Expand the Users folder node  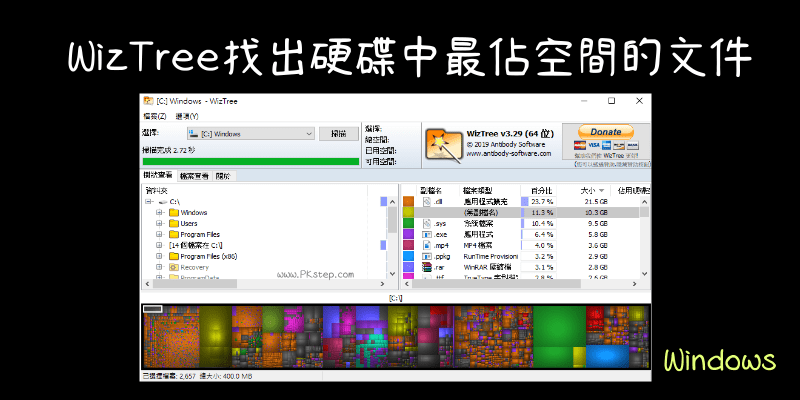[159, 223]
